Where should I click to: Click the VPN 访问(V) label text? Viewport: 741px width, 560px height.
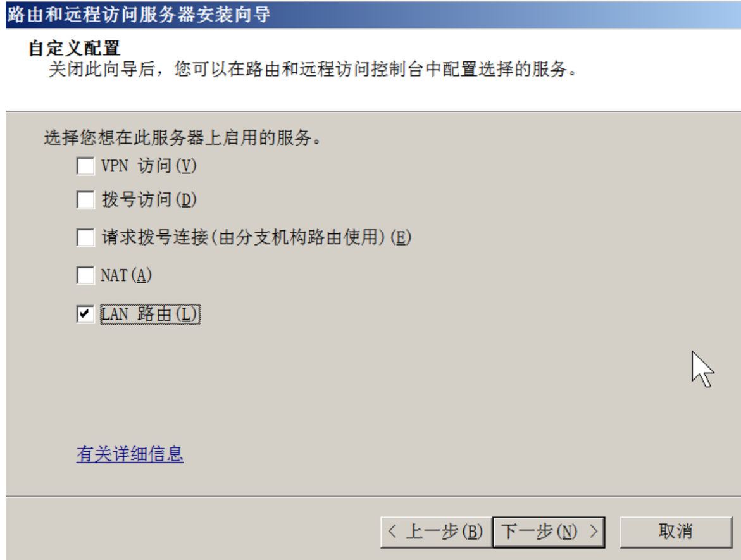(x=148, y=166)
